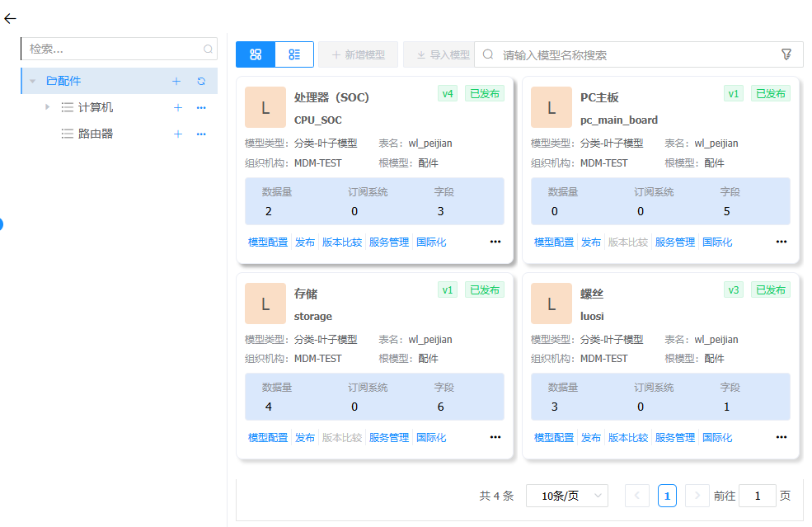812x527 pixels.
Task: Click the refresh icon next to 配件
Action: tap(201, 81)
